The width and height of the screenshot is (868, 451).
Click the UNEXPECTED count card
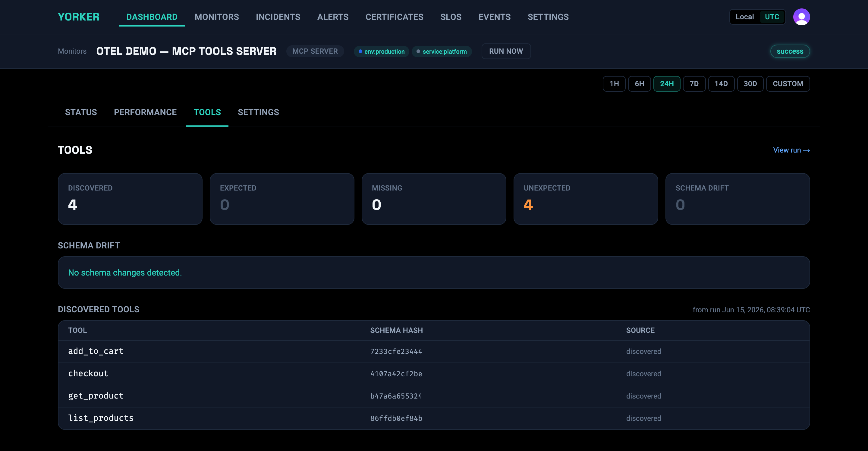coord(586,199)
